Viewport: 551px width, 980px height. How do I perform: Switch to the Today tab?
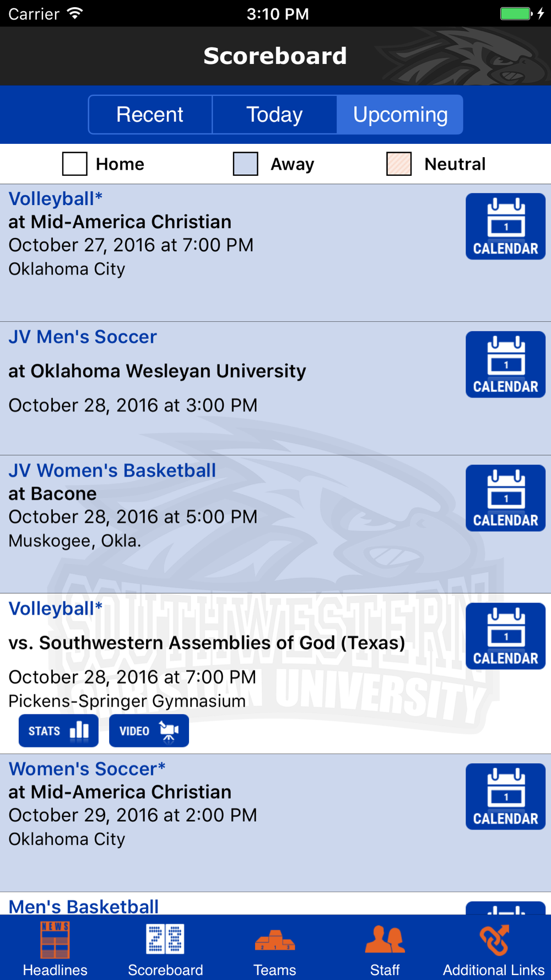(274, 115)
